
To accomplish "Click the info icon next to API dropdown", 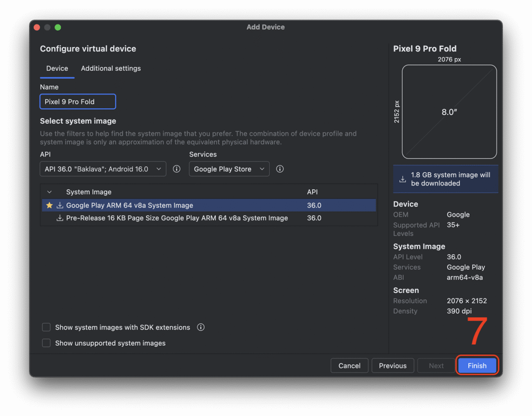I will pos(177,169).
